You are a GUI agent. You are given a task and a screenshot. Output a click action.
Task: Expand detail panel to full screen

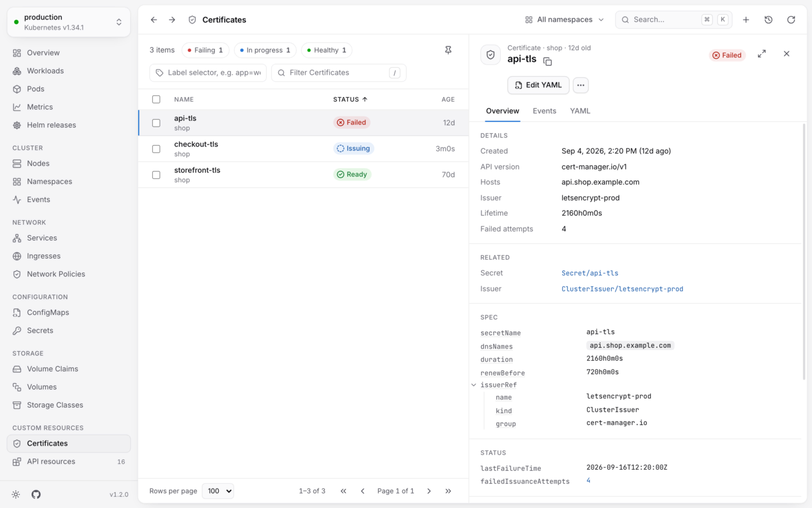(762, 54)
